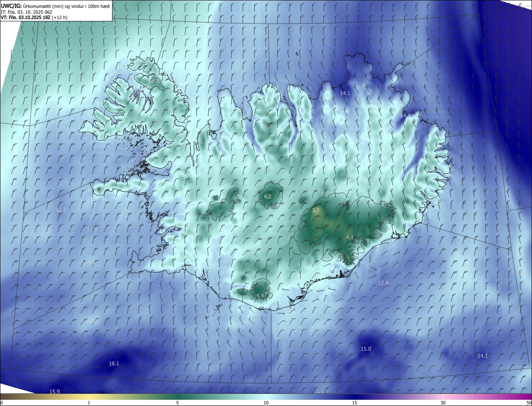The height and width of the screenshot is (406, 532).
Task: Click the '1' tick on the color scale
Action: point(89,403)
